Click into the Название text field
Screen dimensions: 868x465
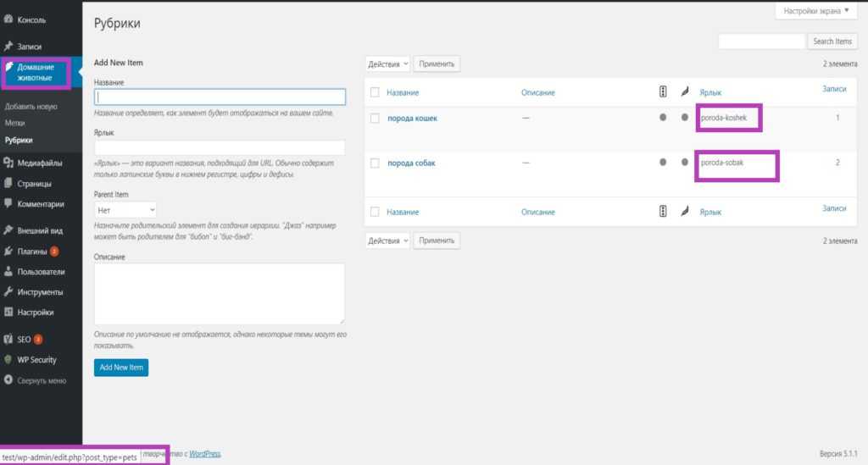pos(220,97)
